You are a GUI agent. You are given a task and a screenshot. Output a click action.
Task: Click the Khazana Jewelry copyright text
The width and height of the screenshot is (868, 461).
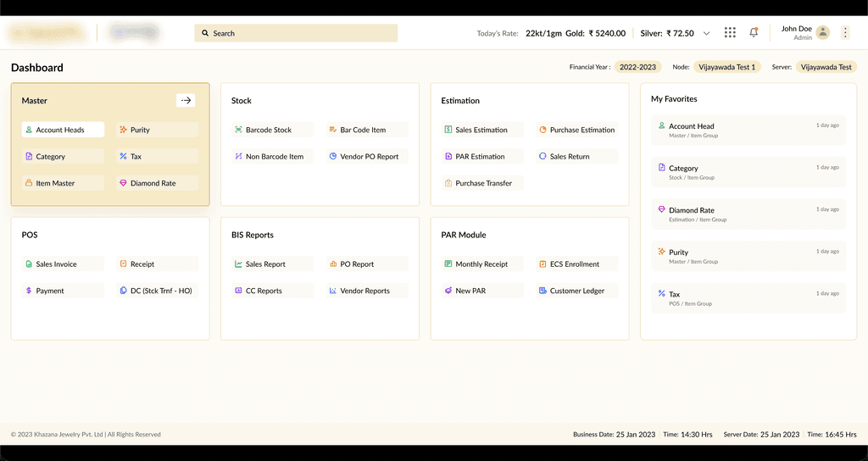(86, 435)
